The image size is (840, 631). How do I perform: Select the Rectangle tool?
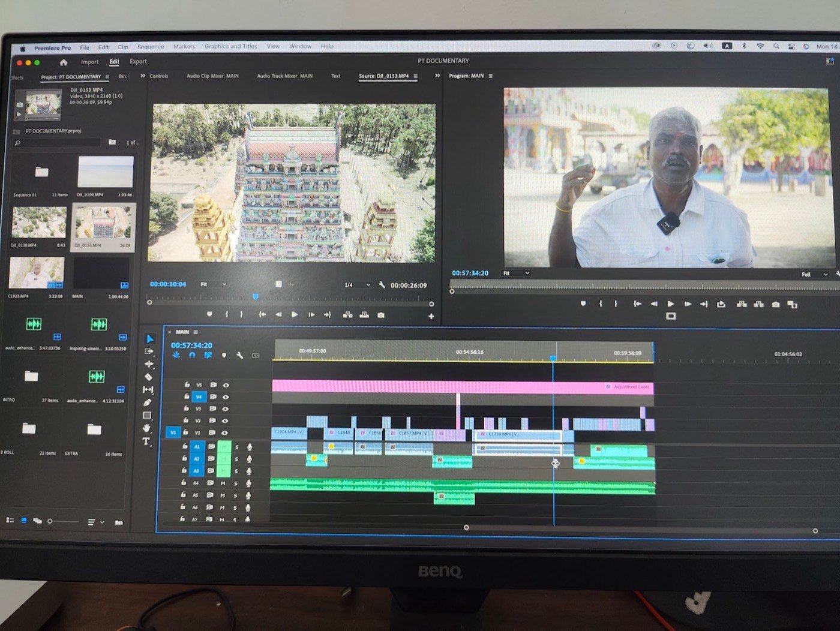147,415
